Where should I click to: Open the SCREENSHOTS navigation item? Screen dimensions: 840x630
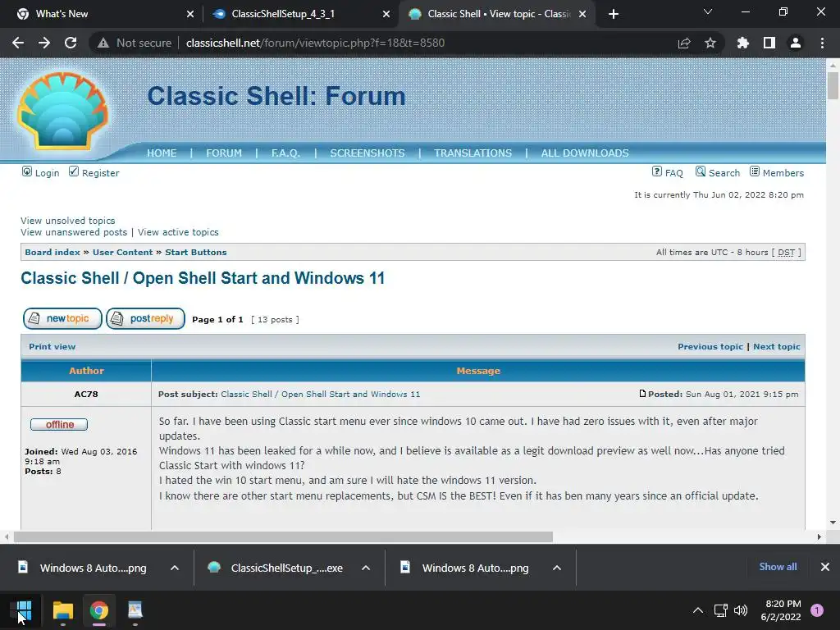[367, 153]
